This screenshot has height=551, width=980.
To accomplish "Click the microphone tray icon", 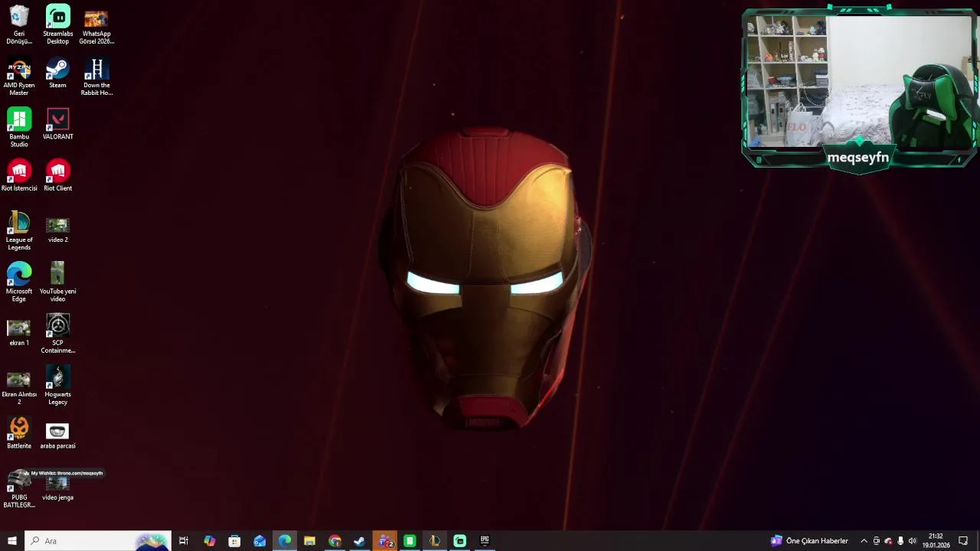I will (x=900, y=541).
